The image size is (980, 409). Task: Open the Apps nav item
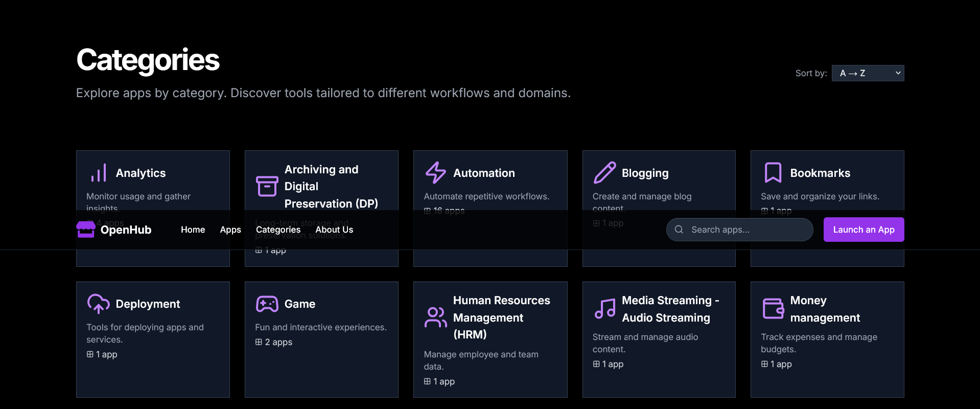point(230,230)
